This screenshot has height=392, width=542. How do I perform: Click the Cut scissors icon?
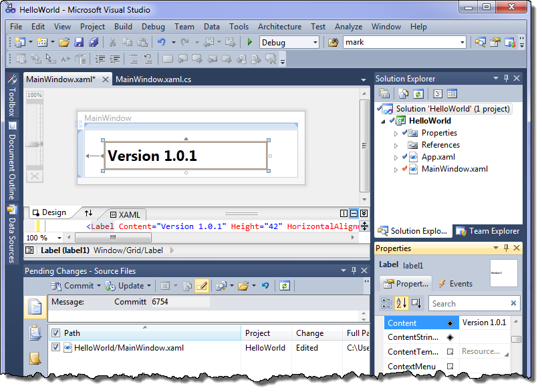click(112, 42)
